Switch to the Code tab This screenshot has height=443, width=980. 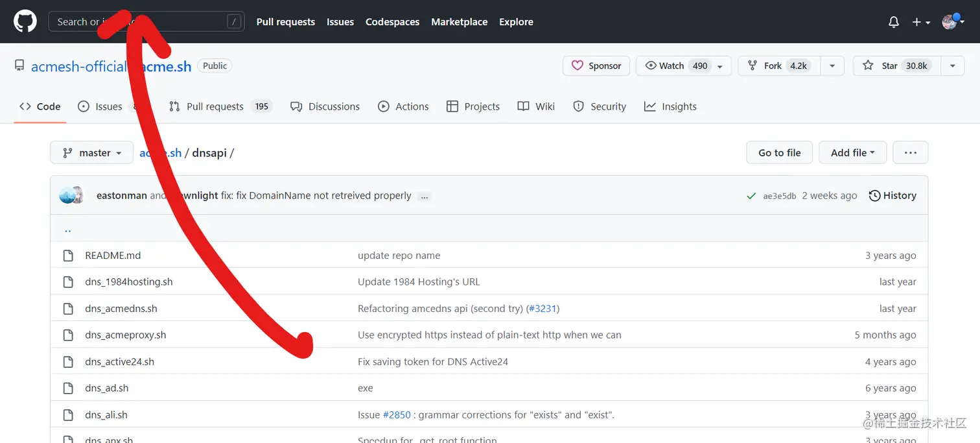(40, 106)
